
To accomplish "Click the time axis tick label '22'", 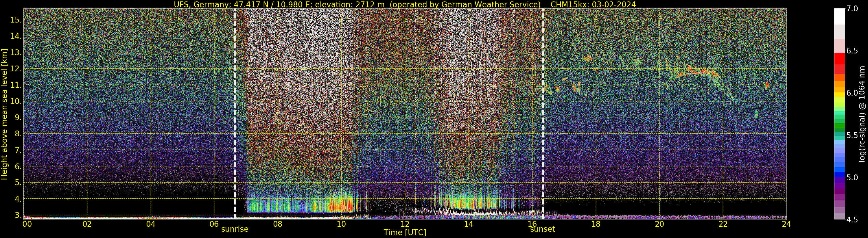I will [723, 224].
